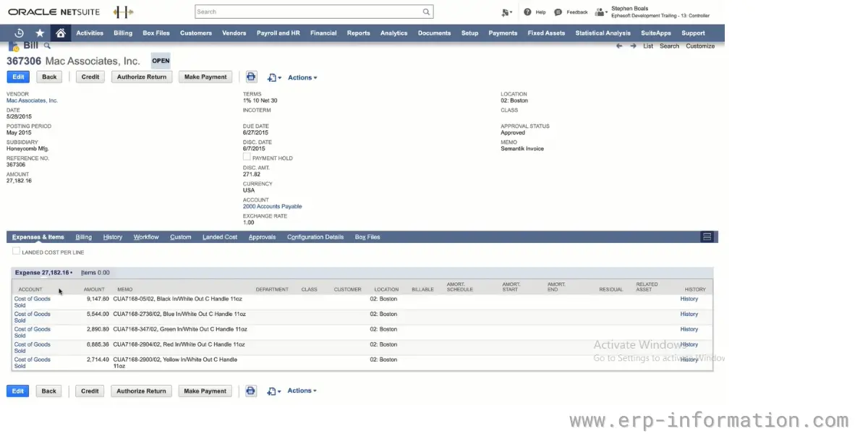The image size is (868, 434).
Task: Open the Customers menu
Action: click(196, 33)
